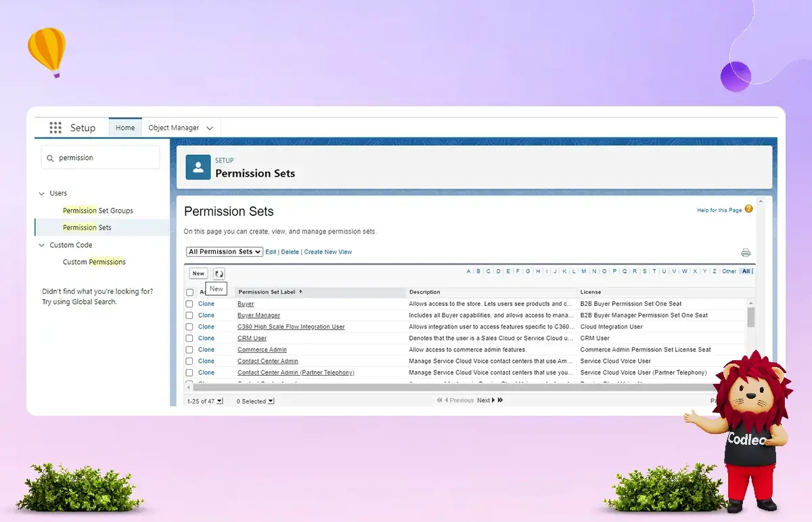Click the 'Service Cloud Voice User' license cell
Image resolution: width=812 pixels, height=522 pixels.
coord(616,362)
